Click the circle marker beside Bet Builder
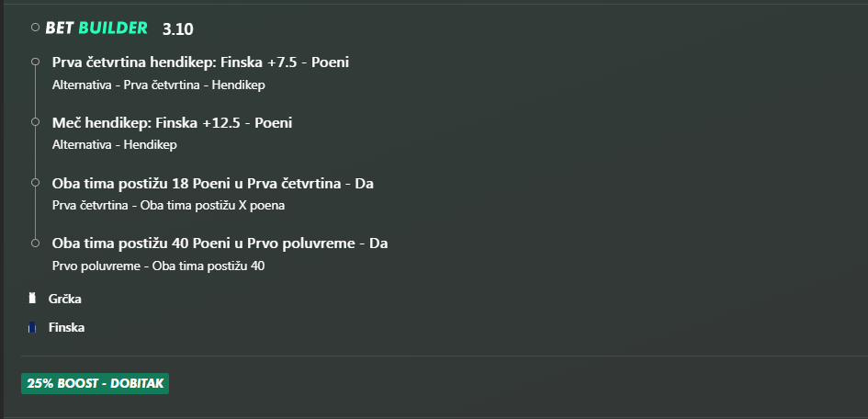 (x=36, y=28)
